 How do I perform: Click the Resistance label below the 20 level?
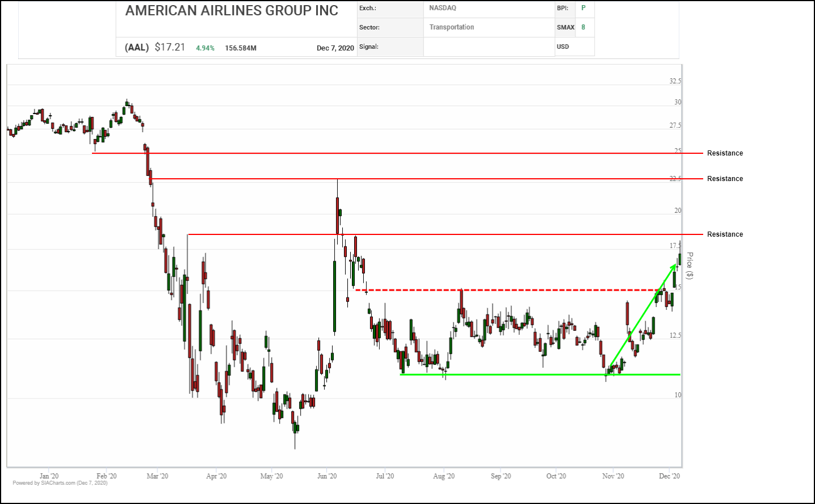point(725,234)
